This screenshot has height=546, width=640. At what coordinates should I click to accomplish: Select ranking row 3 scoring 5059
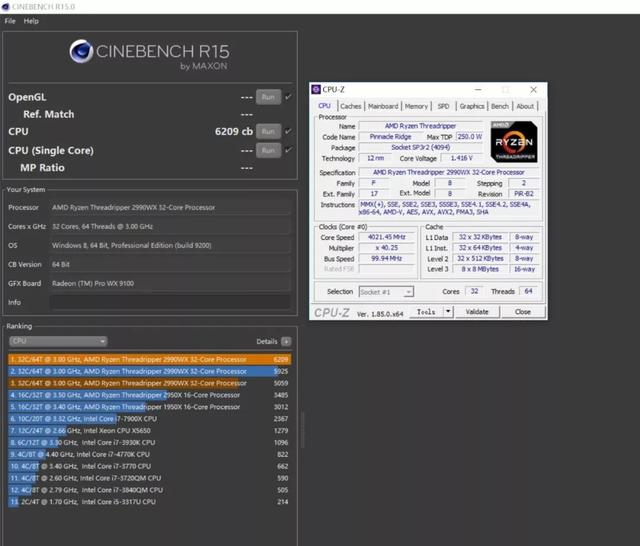click(149, 383)
